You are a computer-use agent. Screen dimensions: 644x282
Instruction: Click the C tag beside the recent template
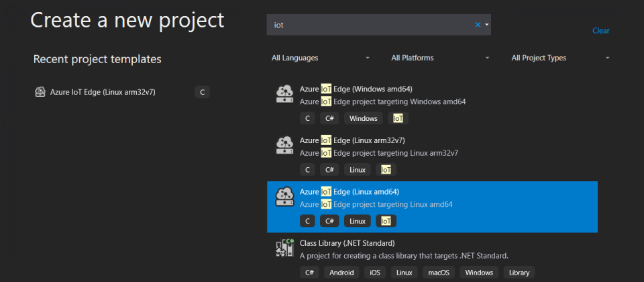click(x=202, y=92)
